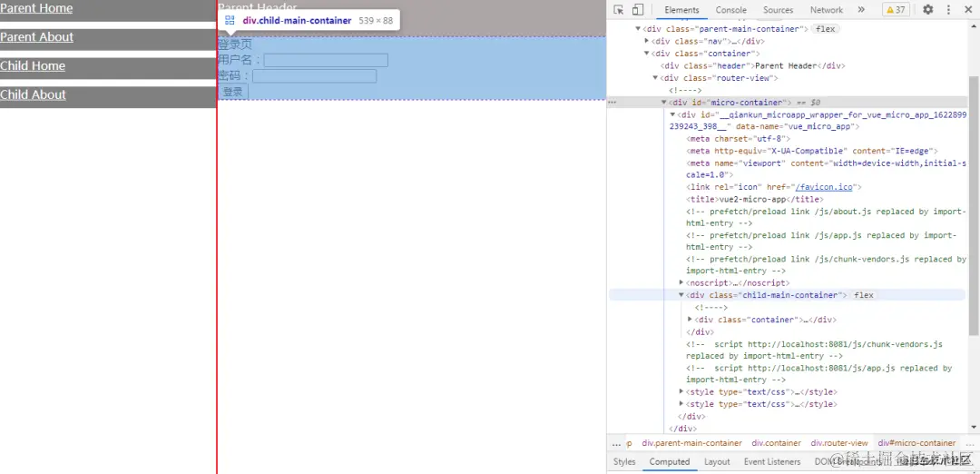Click the /favicon.ico href link
This screenshot has height=474, width=980.
(824, 187)
